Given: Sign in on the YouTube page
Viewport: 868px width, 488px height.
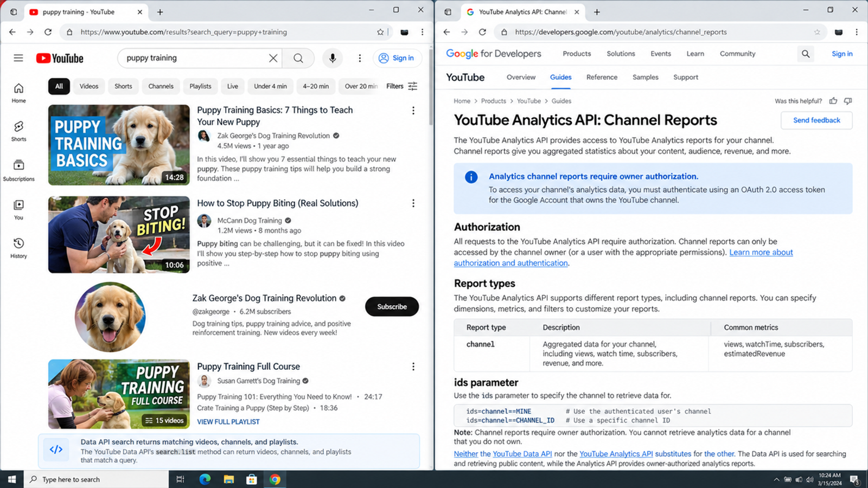Looking at the screenshot, I should (x=397, y=58).
